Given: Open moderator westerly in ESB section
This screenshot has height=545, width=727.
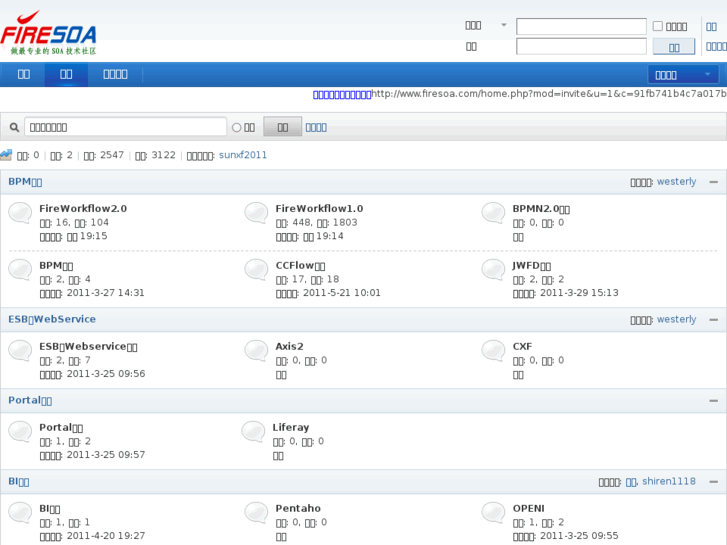Looking at the screenshot, I should tap(676, 319).
